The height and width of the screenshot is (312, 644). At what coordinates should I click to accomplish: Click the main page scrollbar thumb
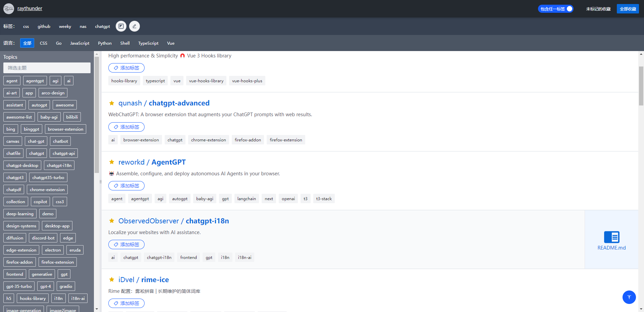641,86
